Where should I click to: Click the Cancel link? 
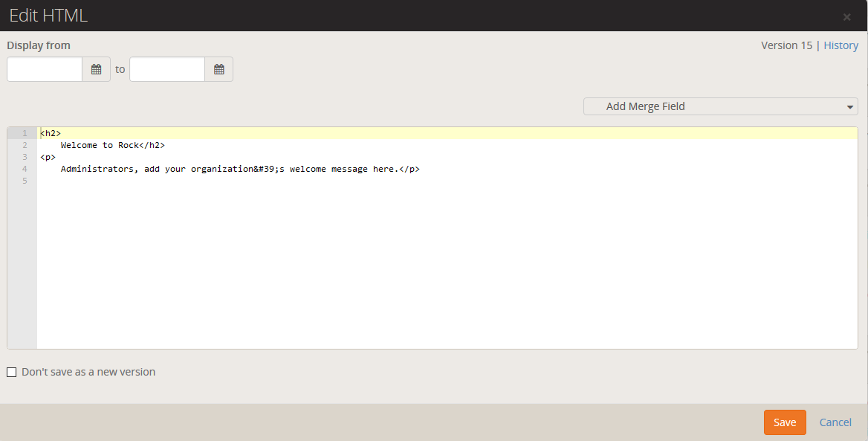click(x=835, y=422)
